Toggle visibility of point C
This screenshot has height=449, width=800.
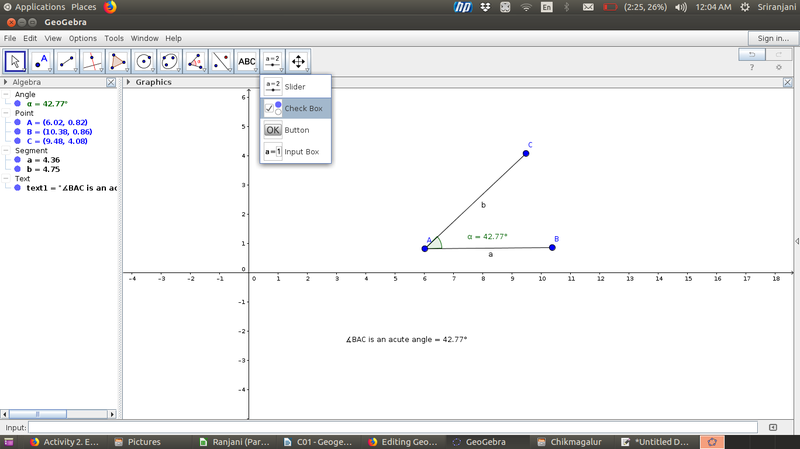pyautogui.click(x=17, y=141)
